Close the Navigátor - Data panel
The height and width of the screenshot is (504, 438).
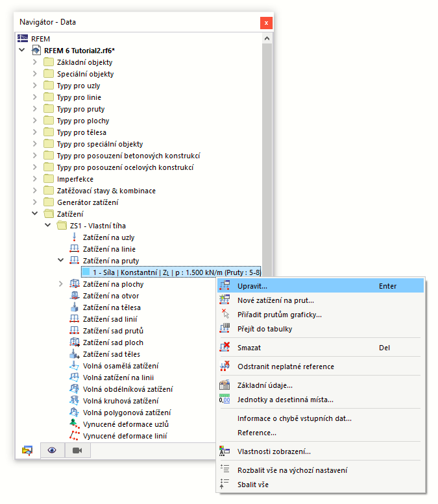click(x=266, y=23)
